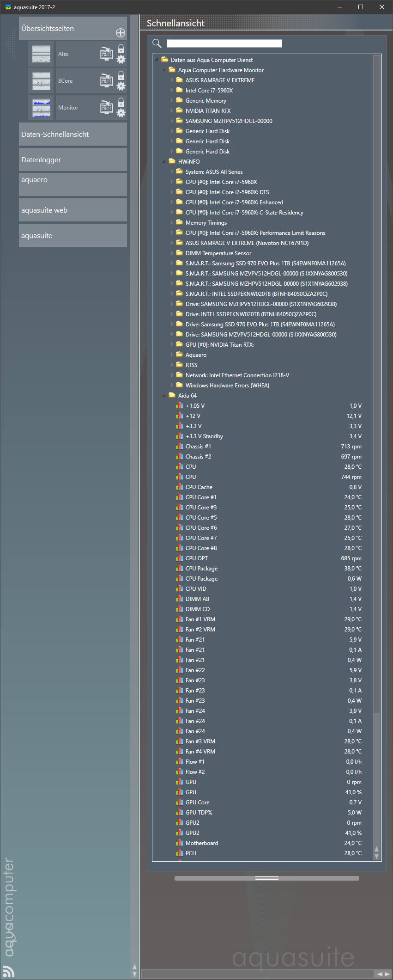The height and width of the screenshot is (980, 393).
Task: Select the CPU VID sensor chart icon
Action: (x=180, y=588)
